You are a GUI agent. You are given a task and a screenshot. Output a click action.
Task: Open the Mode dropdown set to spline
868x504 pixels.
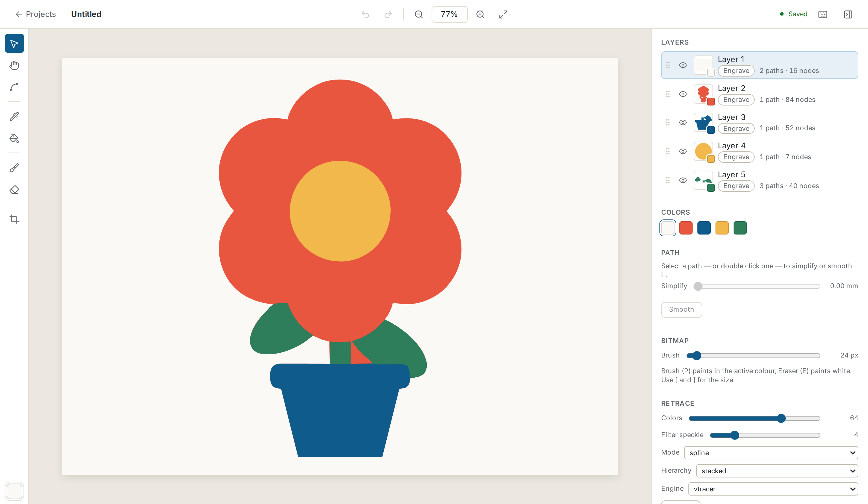coord(771,453)
